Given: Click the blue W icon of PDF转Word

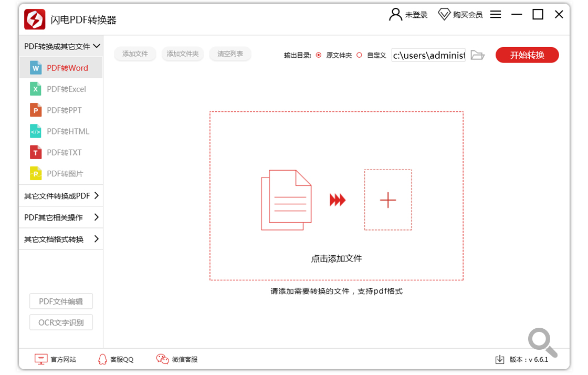Looking at the screenshot, I should pos(35,68).
